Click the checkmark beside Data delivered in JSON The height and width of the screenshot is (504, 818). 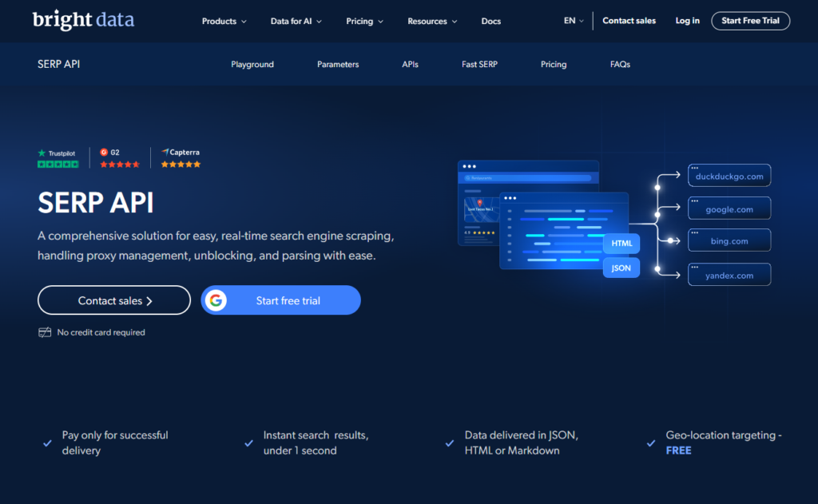(450, 443)
